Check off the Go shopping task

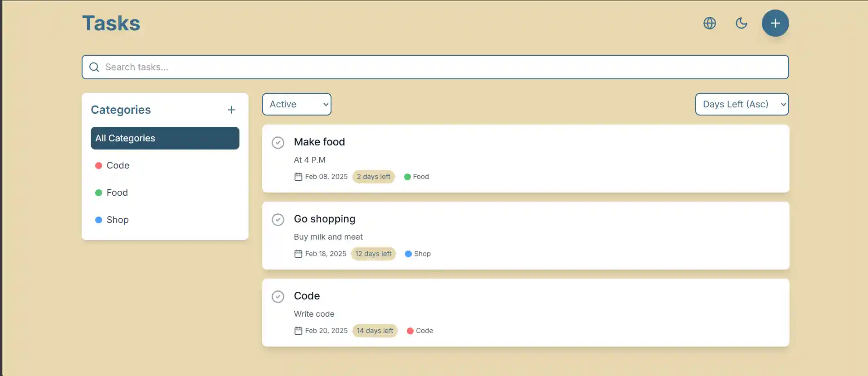point(278,220)
